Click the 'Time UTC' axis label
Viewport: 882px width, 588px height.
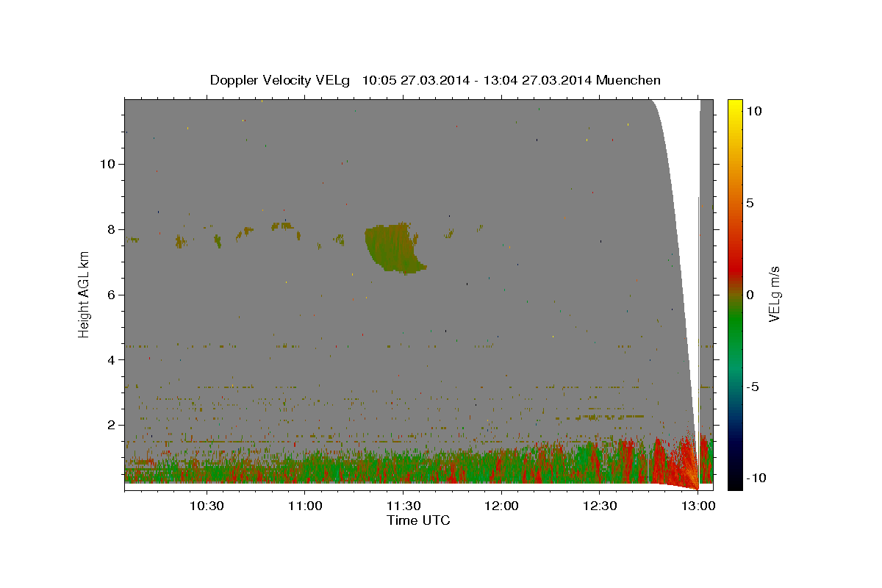pyautogui.click(x=418, y=520)
